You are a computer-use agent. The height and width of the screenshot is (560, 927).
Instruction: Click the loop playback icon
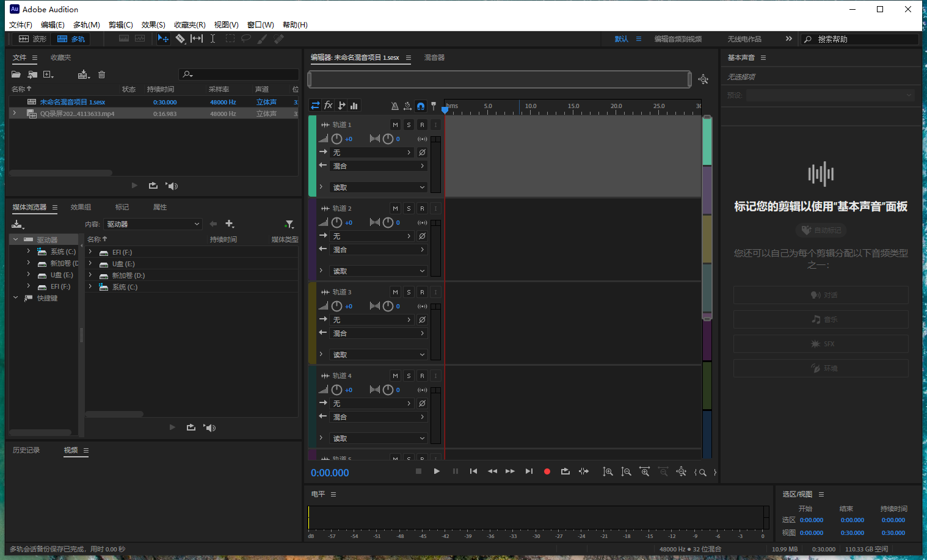(x=565, y=471)
